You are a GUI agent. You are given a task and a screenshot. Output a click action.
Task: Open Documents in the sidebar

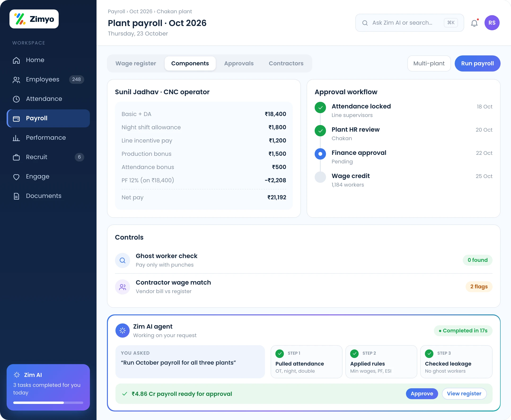click(x=48, y=196)
